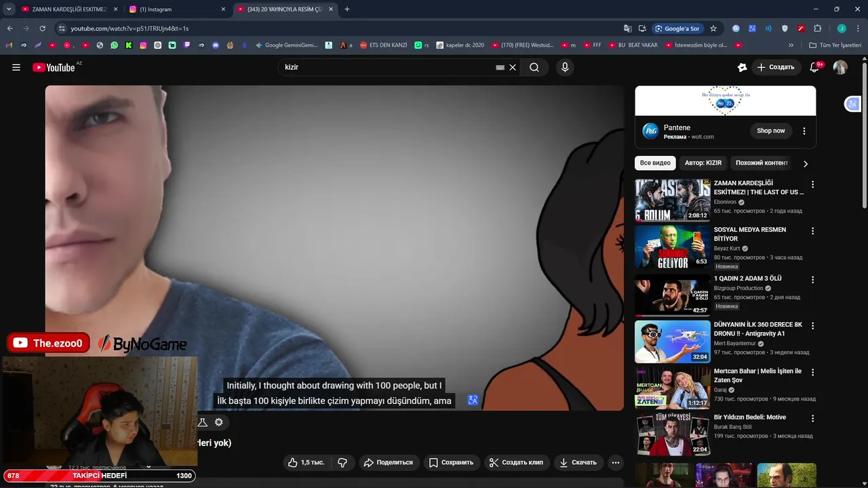Open options for SOSYAL MEDYA RESMEN BİTİYOR video
The height and width of the screenshot is (488, 868).
pyautogui.click(x=812, y=231)
